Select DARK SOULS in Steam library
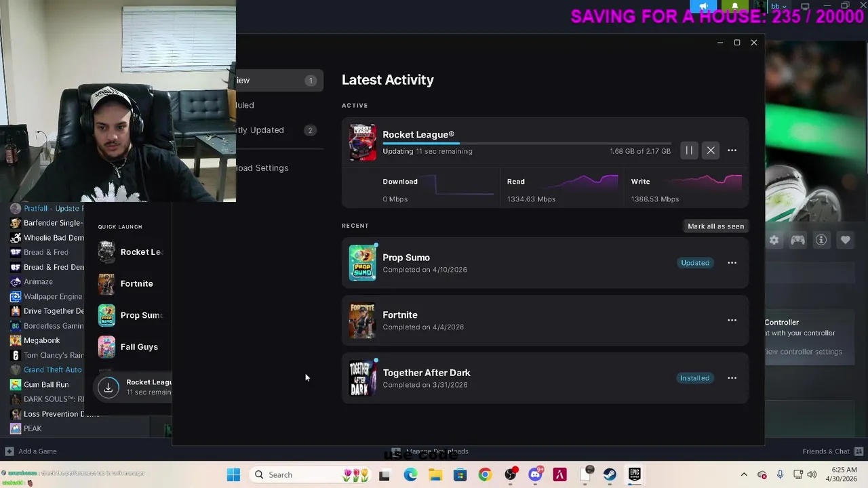Viewport: 868px width, 488px height. point(46,399)
